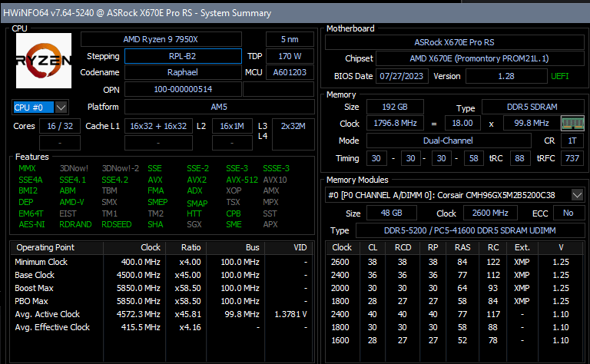Viewport: 590px width, 364px height.
Task: Click the SSSE-3 feature label
Action: click(277, 168)
